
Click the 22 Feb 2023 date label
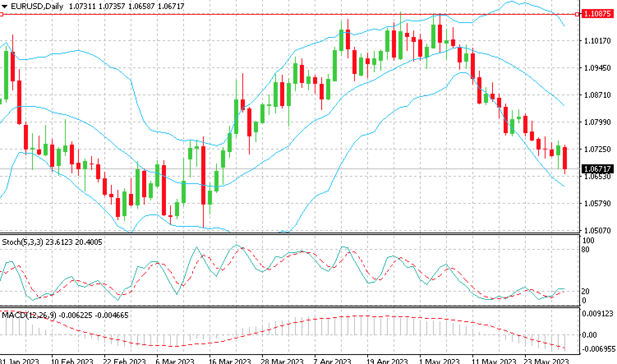tap(124, 361)
